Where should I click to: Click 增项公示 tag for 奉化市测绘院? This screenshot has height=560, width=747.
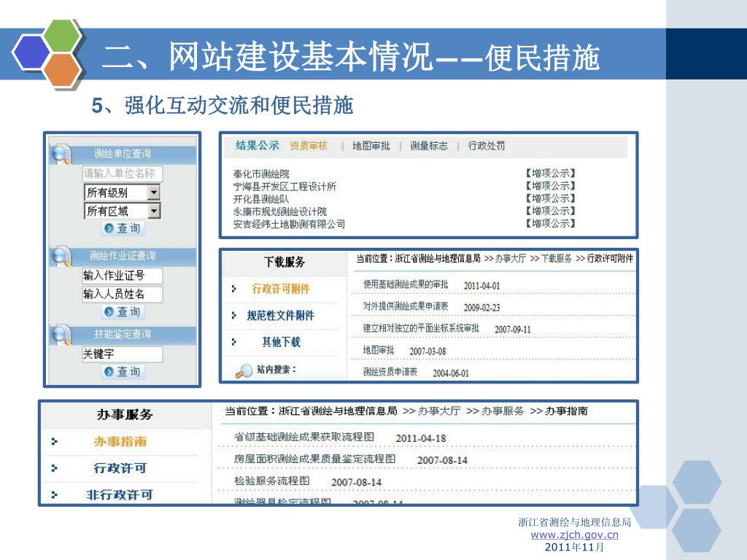click(x=550, y=174)
